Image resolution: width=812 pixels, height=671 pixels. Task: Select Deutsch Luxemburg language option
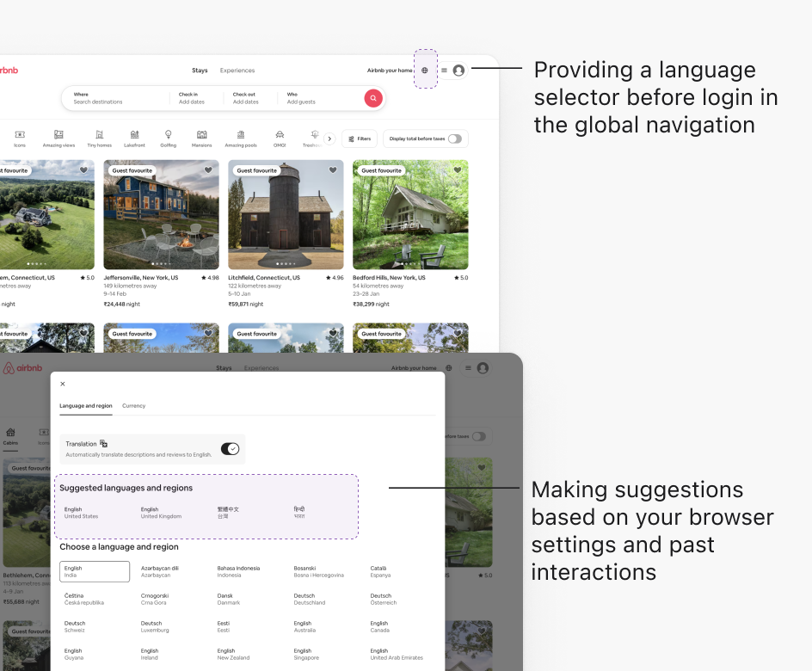[x=155, y=626]
